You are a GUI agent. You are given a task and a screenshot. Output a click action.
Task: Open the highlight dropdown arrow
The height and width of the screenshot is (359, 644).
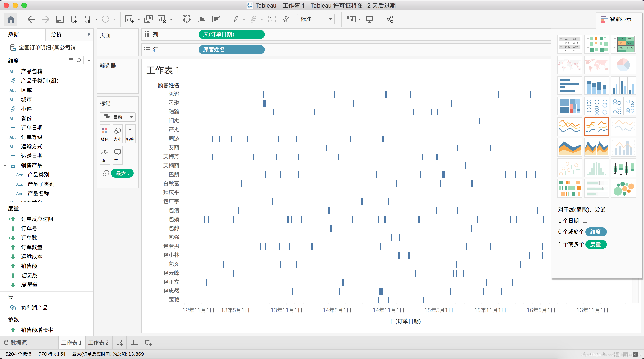click(244, 19)
